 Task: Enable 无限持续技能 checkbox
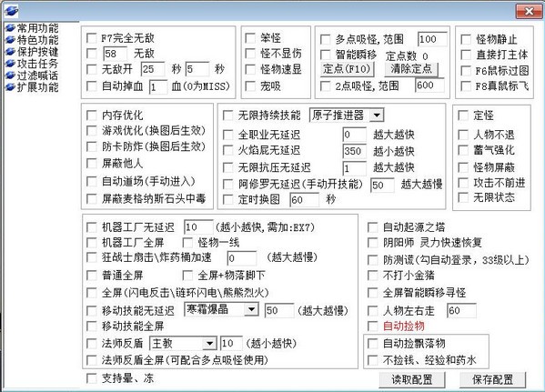(227, 115)
